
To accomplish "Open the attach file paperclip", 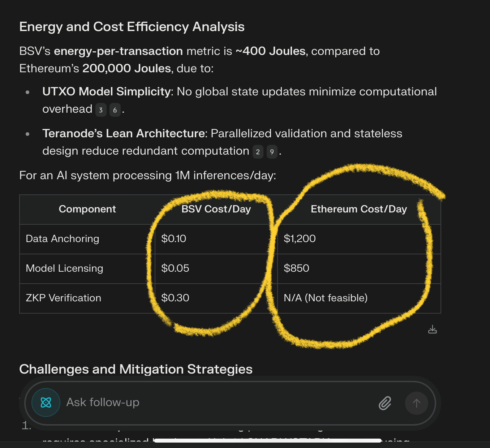I will coord(385,403).
